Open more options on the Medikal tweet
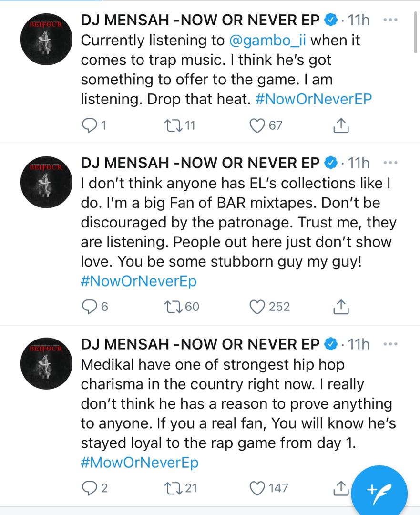 [x=390, y=344]
